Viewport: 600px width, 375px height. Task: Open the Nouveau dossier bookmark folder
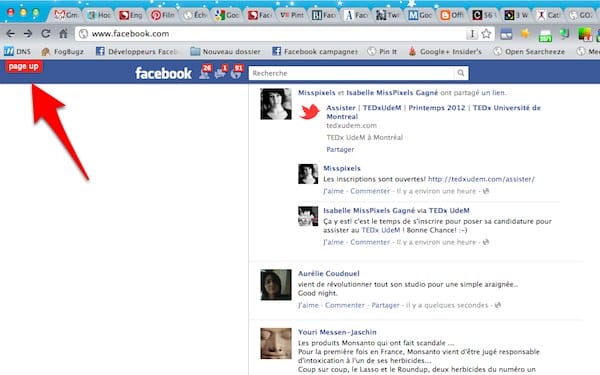coord(225,51)
